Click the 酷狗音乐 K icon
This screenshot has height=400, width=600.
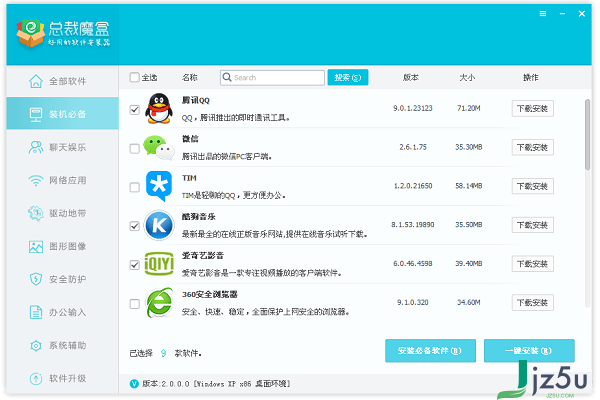[x=158, y=225]
